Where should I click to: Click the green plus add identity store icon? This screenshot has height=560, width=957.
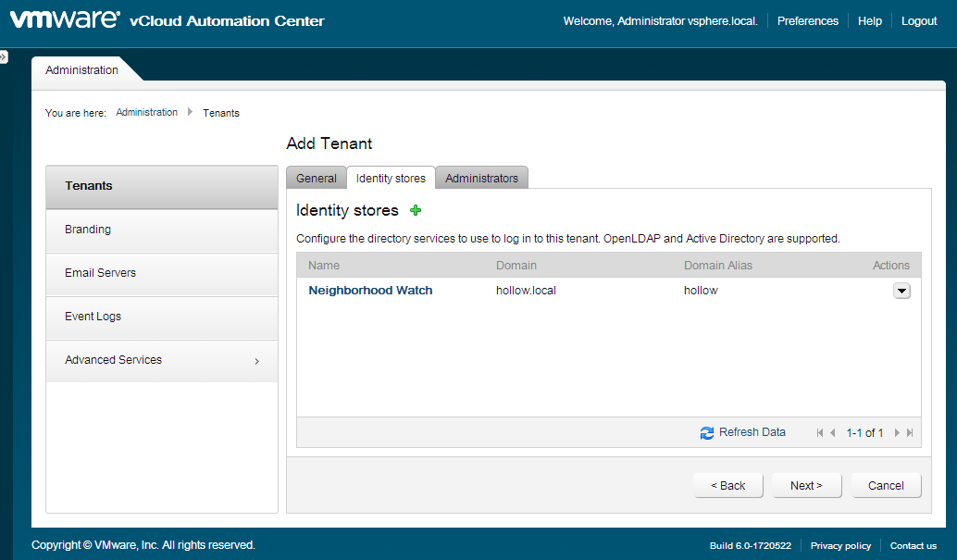416,210
